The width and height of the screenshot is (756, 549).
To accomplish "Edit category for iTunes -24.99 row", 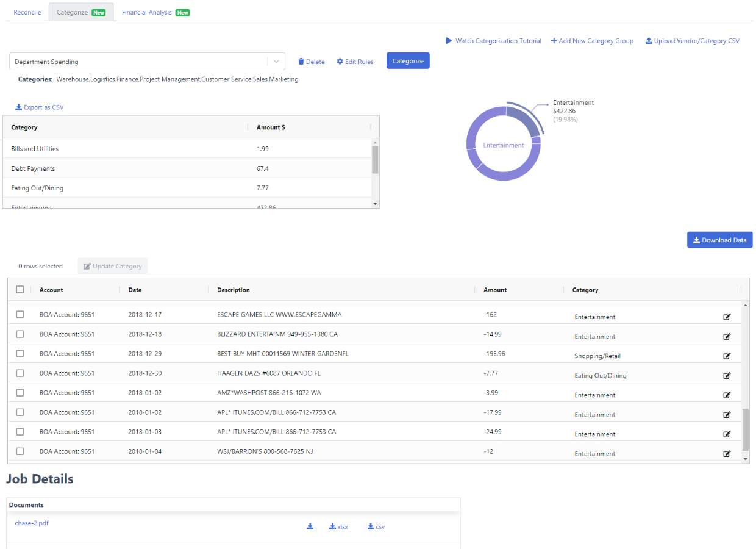I will (727, 434).
